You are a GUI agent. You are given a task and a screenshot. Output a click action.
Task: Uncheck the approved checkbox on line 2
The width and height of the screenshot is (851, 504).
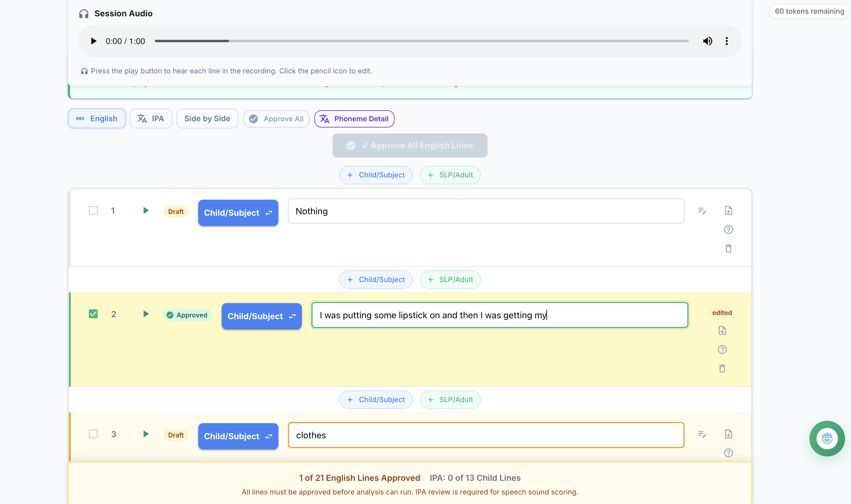click(93, 314)
